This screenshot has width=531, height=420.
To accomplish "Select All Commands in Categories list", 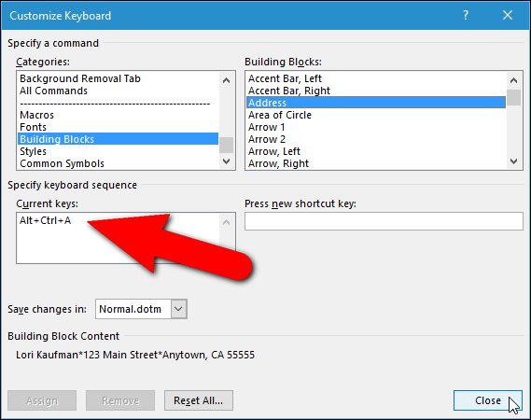I will click(x=53, y=91).
